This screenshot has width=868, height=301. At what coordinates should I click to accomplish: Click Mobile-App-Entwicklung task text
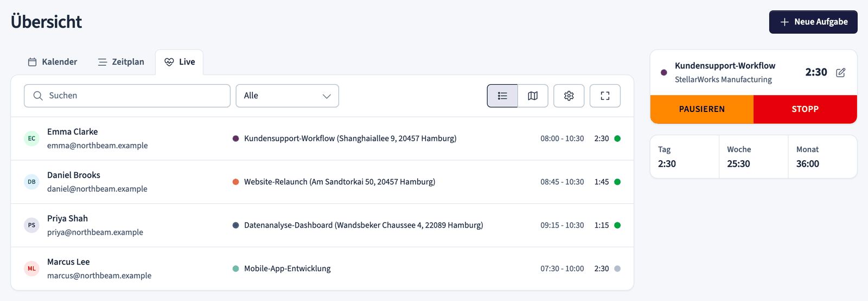[x=288, y=268]
